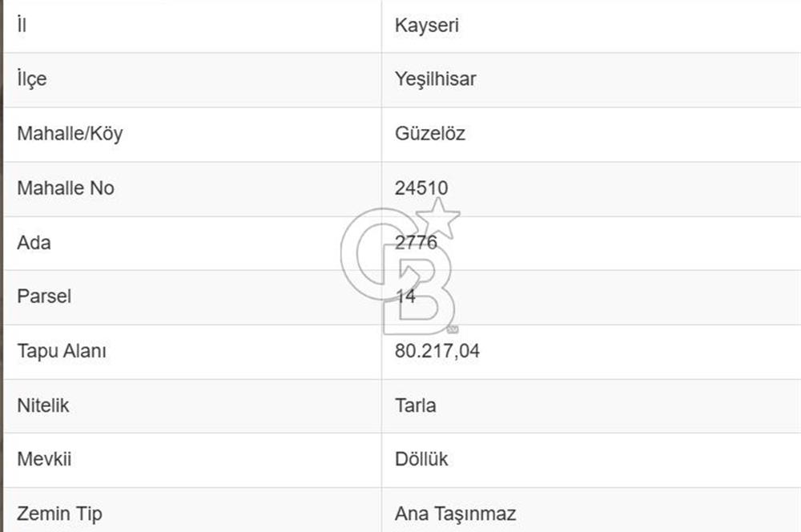Click the Mahalle No label
This screenshot has width=801, height=532.
point(65,187)
